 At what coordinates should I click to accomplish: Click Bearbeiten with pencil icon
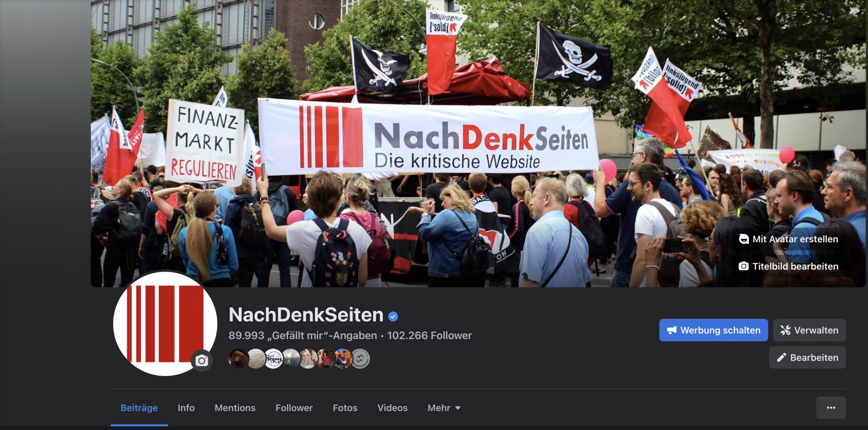[x=807, y=357]
